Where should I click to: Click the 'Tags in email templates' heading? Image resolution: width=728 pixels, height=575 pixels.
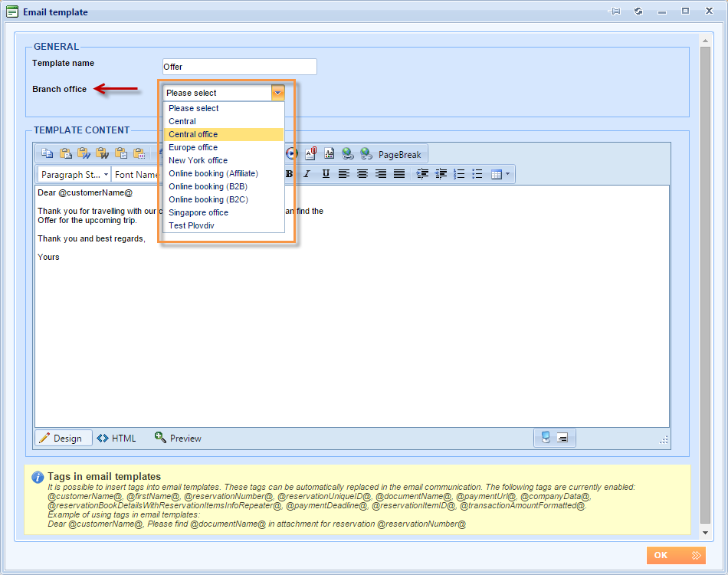(104, 476)
